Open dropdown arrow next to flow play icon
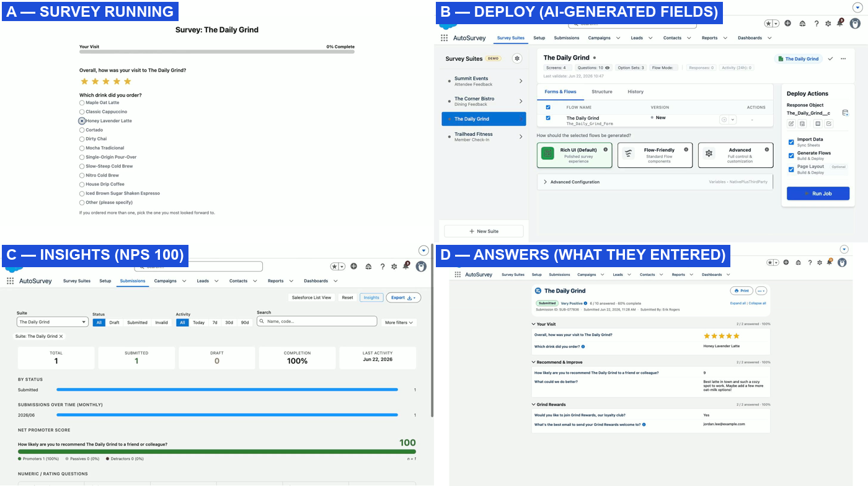This screenshot has height=486, width=868. pyautogui.click(x=732, y=120)
